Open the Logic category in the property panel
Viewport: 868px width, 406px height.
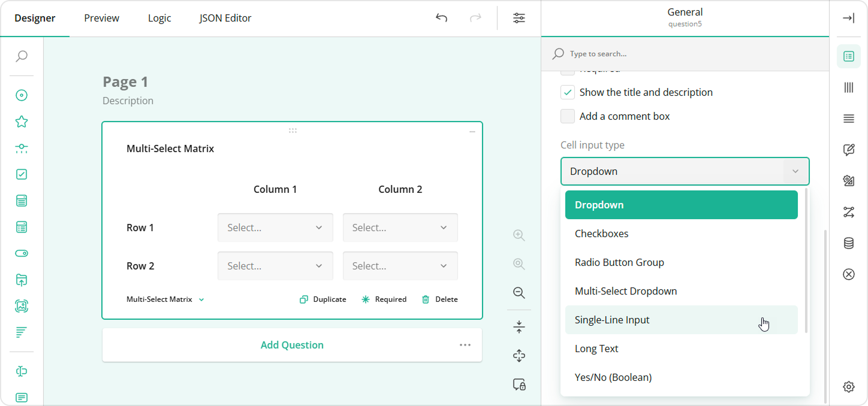pos(849,213)
